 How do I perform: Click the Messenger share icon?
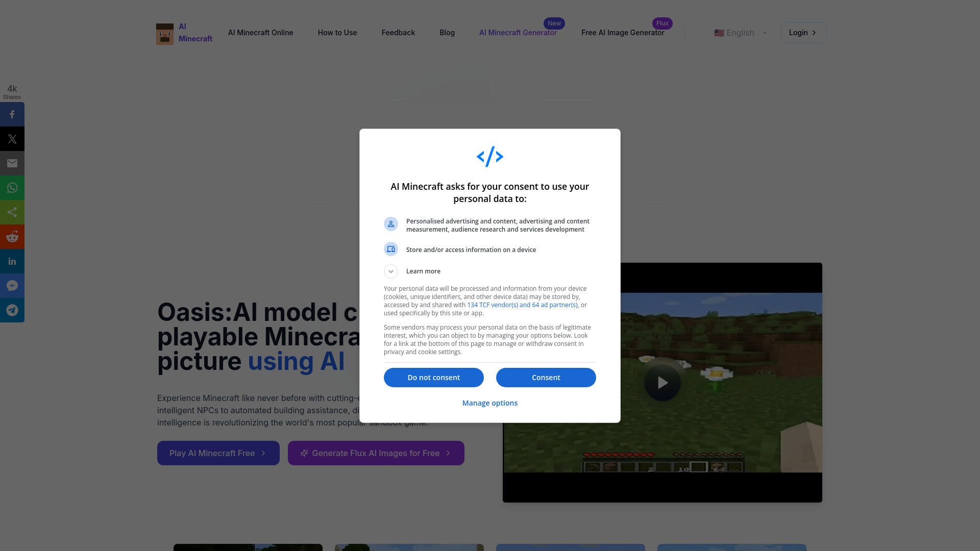point(12,285)
